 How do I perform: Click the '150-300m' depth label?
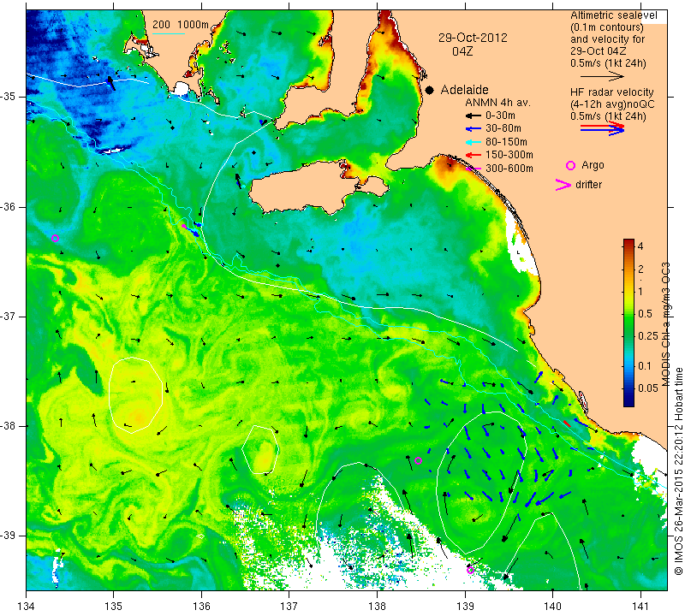point(509,155)
